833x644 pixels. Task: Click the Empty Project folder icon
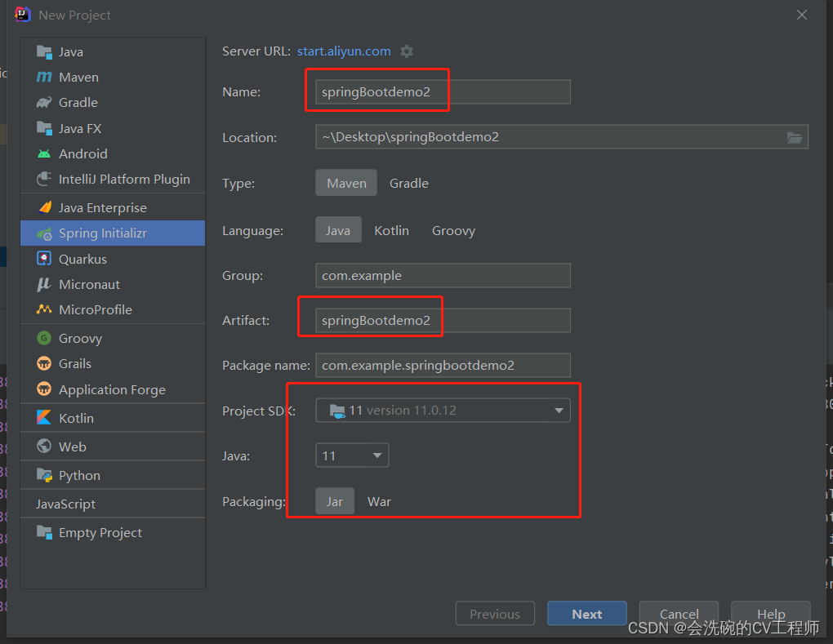click(x=44, y=532)
